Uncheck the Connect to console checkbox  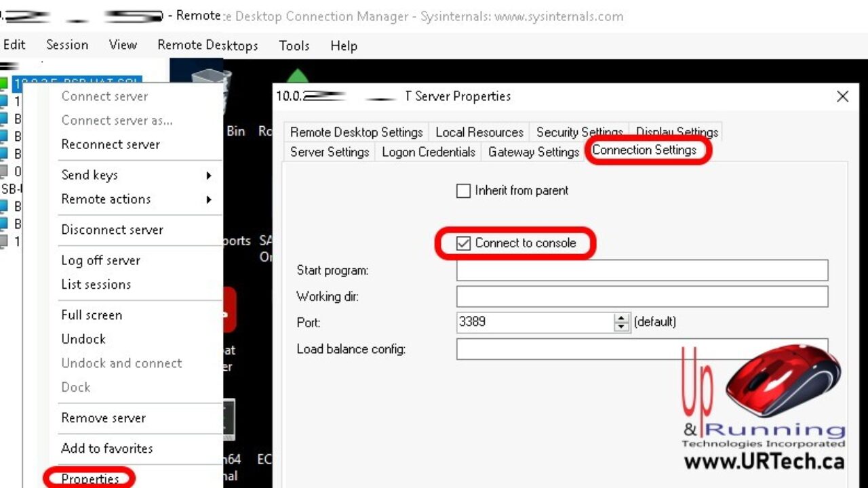[464, 243]
